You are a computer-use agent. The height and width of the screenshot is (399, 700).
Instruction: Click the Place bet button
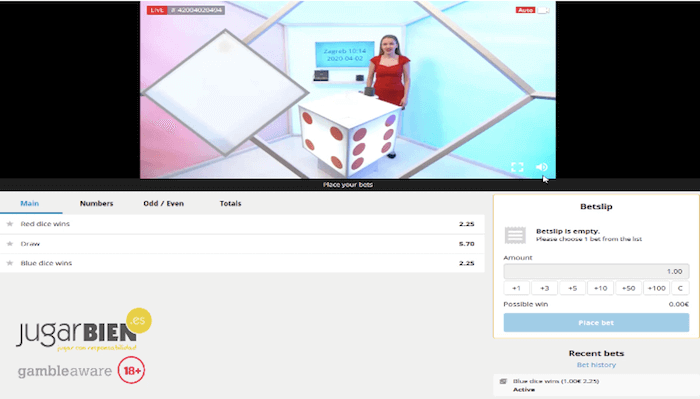tap(596, 322)
